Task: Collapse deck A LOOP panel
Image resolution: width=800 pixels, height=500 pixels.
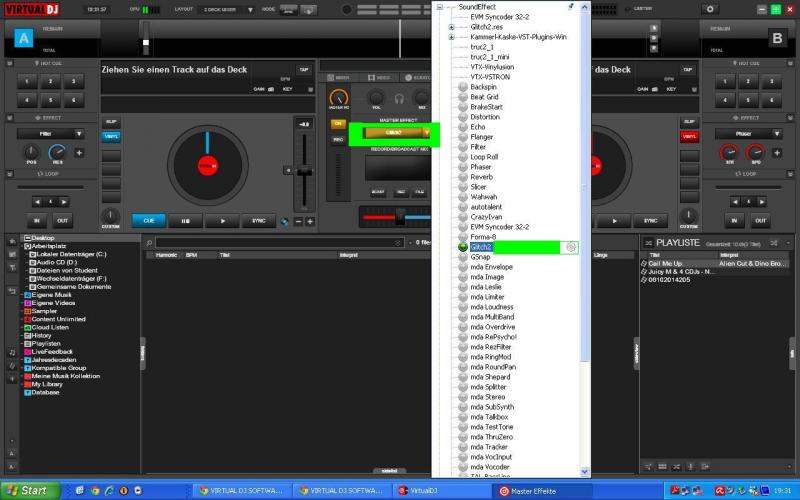Action: tap(9, 174)
